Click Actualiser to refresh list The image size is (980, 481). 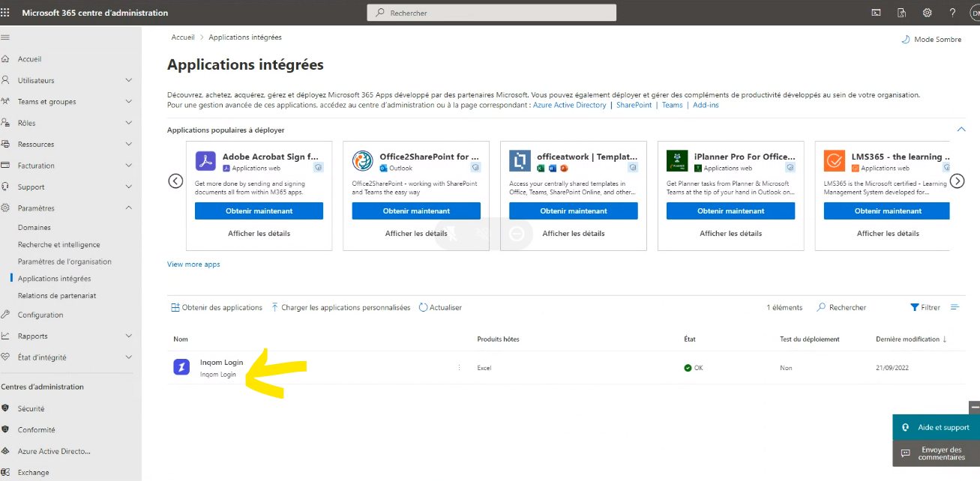pyautogui.click(x=440, y=308)
